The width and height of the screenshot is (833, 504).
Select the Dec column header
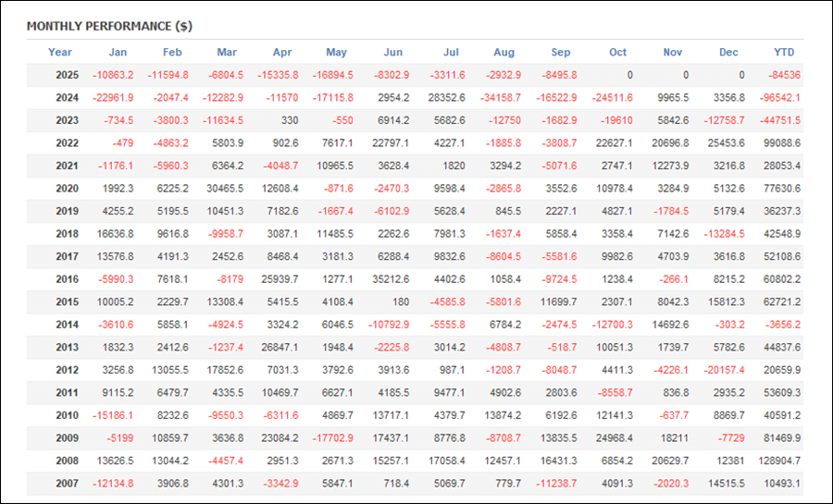tap(728, 53)
